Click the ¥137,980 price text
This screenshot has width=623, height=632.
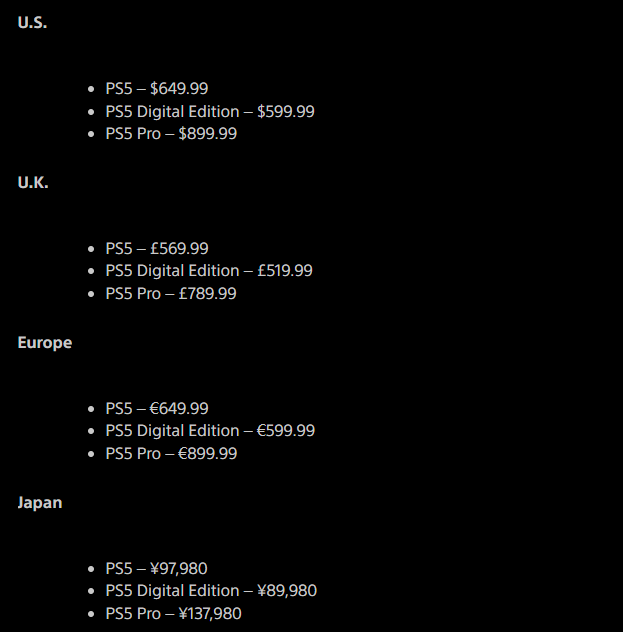[x=210, y=614]
